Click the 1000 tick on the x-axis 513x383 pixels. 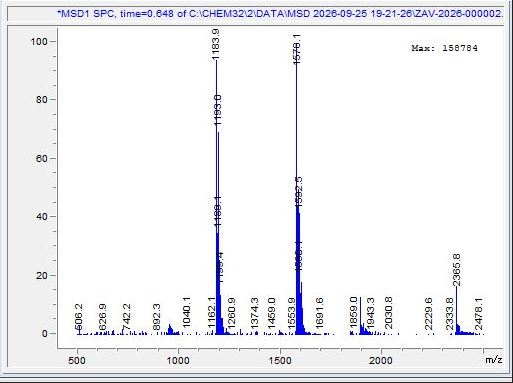click(x=178, y=360)
